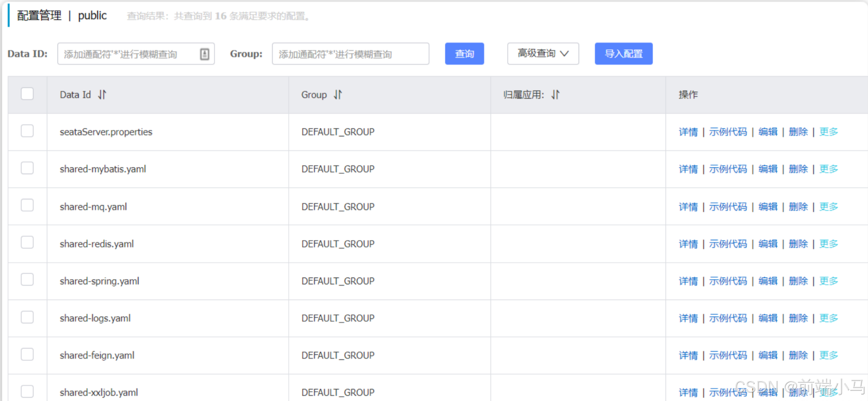Open 更多 menu for shared-spring.yaml
868x401 pixels.
tap(828, 281)
